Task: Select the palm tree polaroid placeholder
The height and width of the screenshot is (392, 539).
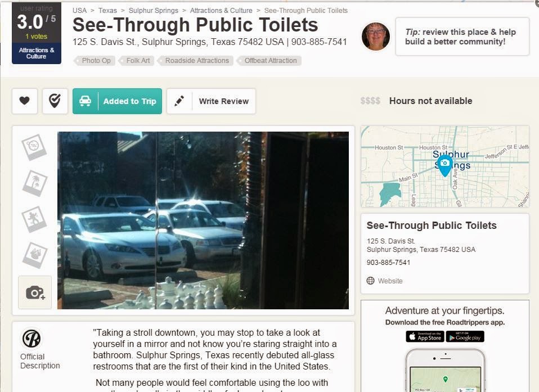Action: click(x=34, y=183)
